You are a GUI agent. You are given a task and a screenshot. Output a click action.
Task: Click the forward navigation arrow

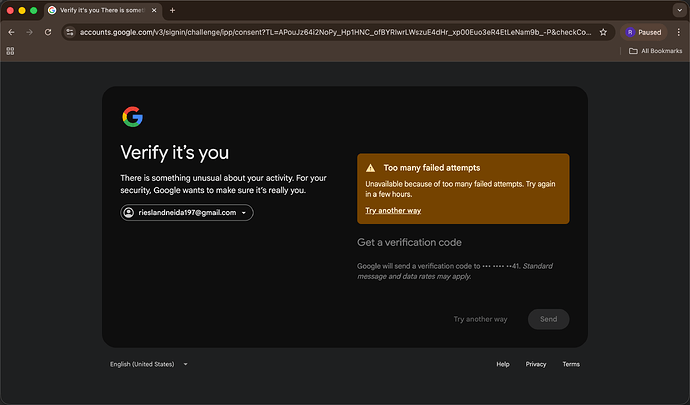click(29, 32)
